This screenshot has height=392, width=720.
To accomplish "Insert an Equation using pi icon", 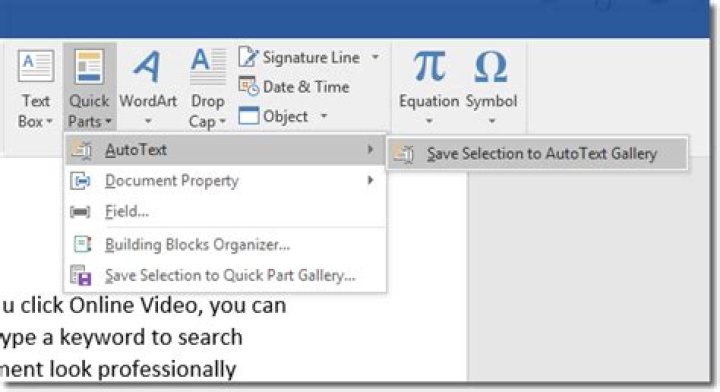I will click(x=429, y=67).
